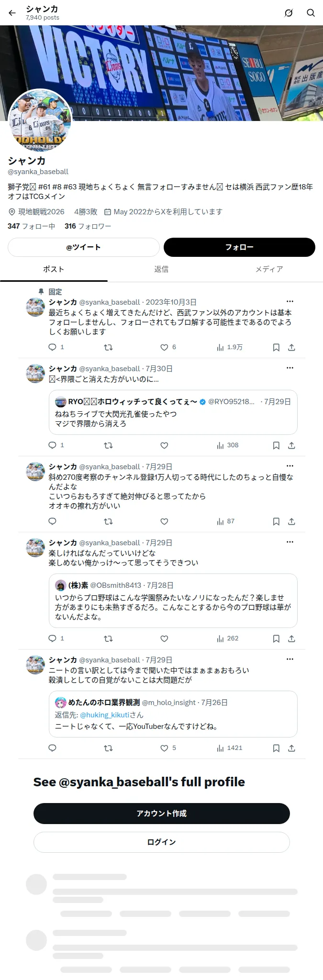The image size is (323, 980).
Task: Open more menu on July 30 post
Action: [x=290, y=368]
